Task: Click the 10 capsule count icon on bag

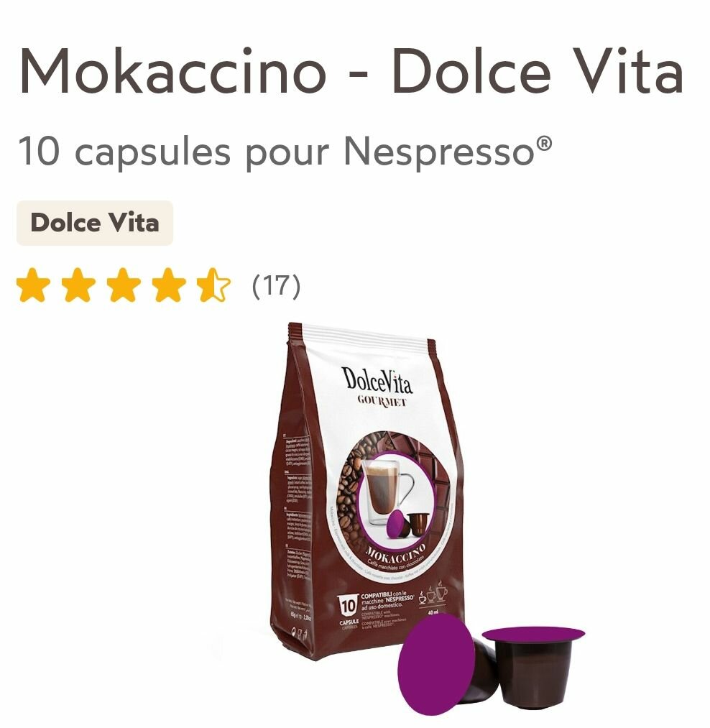Action: (x=349, y=612)
